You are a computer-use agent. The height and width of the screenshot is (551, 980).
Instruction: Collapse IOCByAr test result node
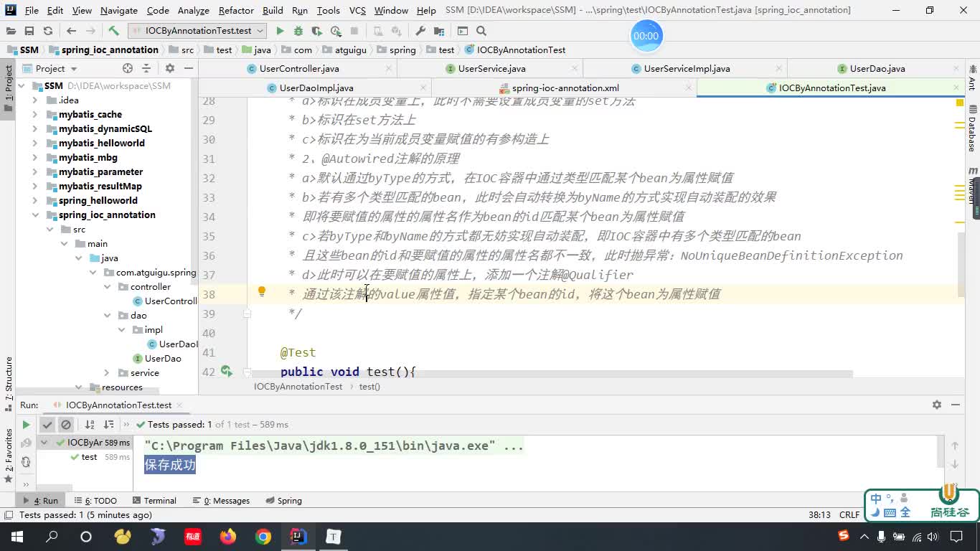[x=44, y=443]
